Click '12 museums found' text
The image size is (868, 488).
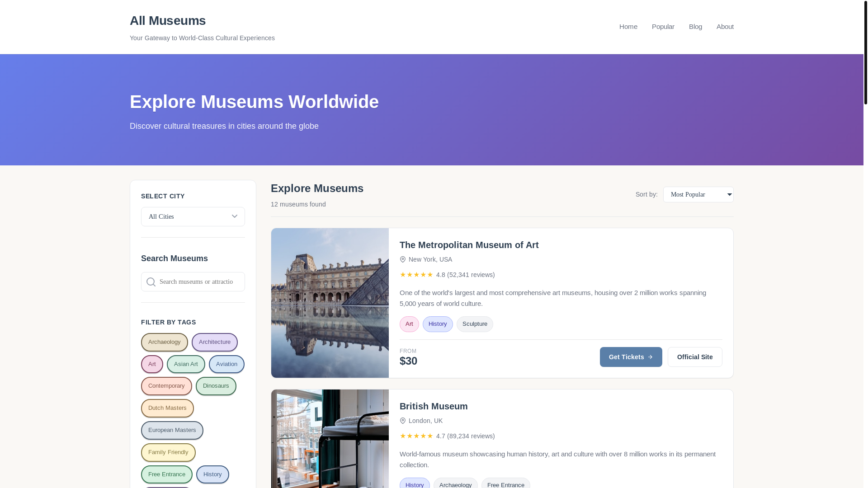click(298, 204)
